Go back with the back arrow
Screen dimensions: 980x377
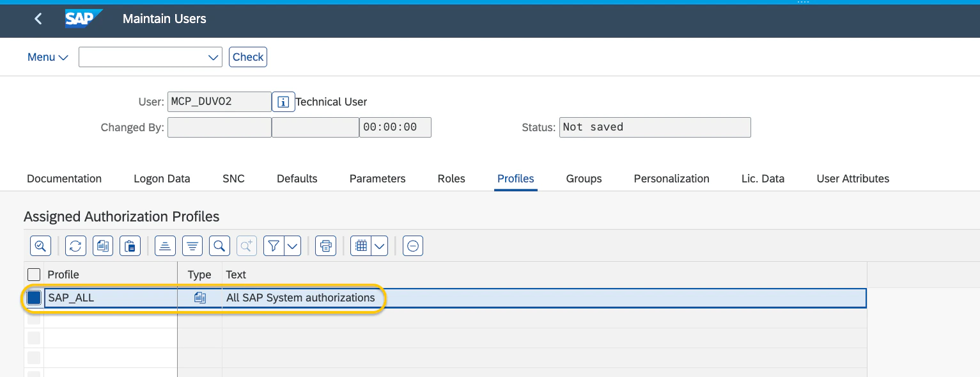[38, 19]
